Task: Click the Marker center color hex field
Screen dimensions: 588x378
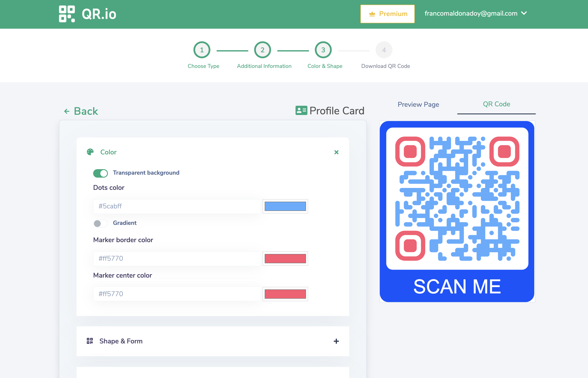Action: click(177, 294)
